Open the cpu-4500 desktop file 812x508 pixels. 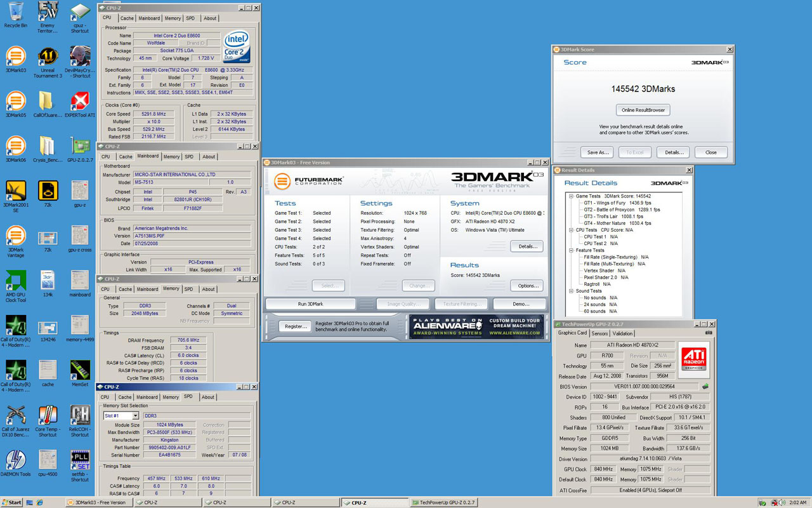48,464
